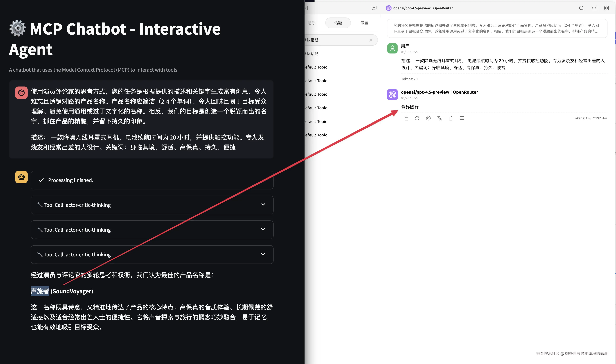Create a new topic with the plus icon
The height and width of the screenshot is (364, 616).
coord(374,8)
